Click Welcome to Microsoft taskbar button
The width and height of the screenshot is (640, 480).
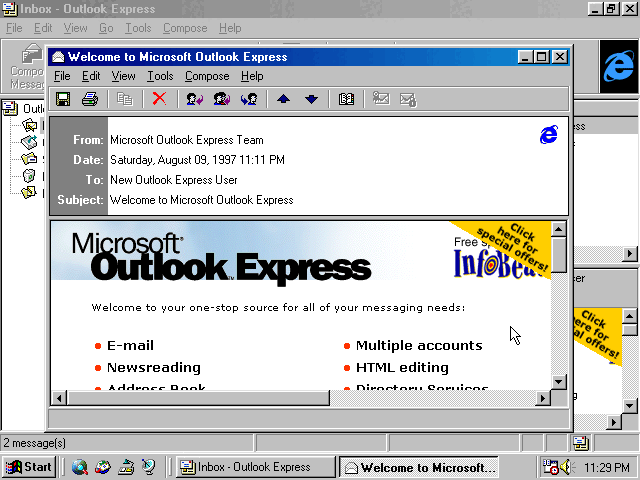coord(419,467)
